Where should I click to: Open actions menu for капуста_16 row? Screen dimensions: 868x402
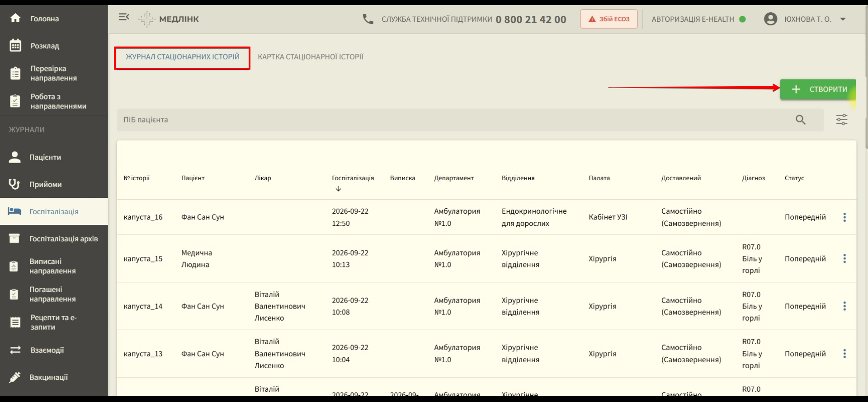click(x=844, y=217)
